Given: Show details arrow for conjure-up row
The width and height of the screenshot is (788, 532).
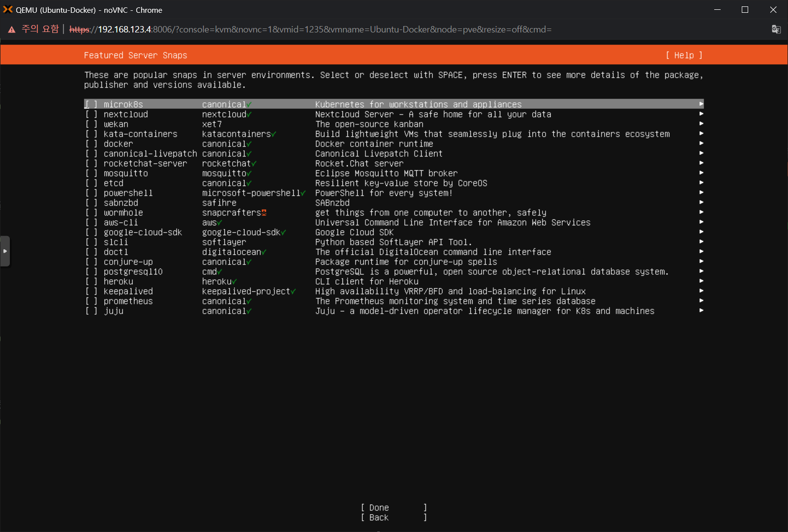Looking at the screenshot, I should pos(701,261).
